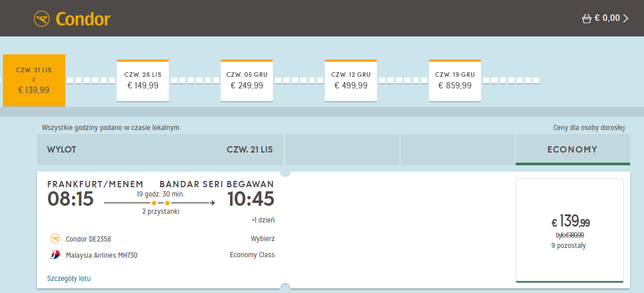The width and height of the screenshot is (644, 293).
Task: Click the first orange stopover dot
Action: [154, 203]
